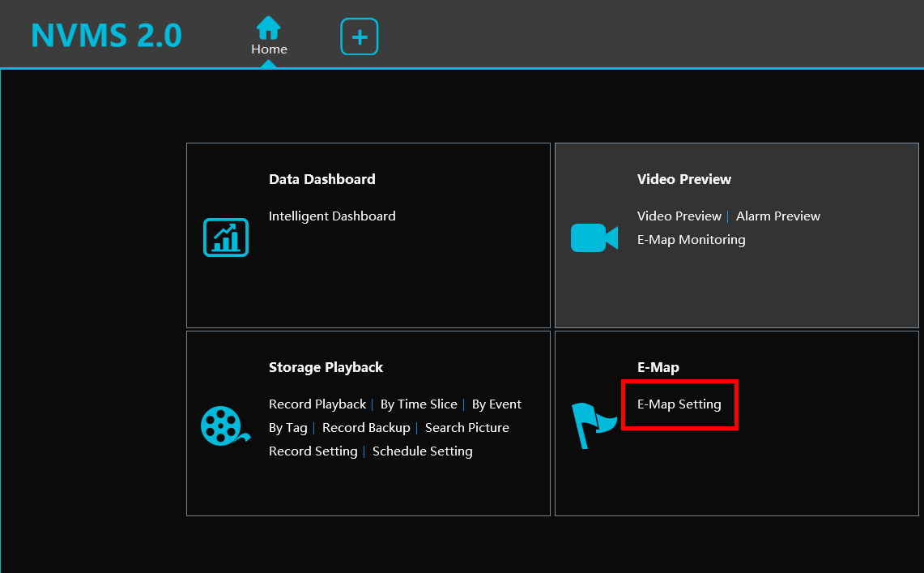Viewport: 924px width, 573px height.
Task: Open Search Picture
Action: coord(467,428)
